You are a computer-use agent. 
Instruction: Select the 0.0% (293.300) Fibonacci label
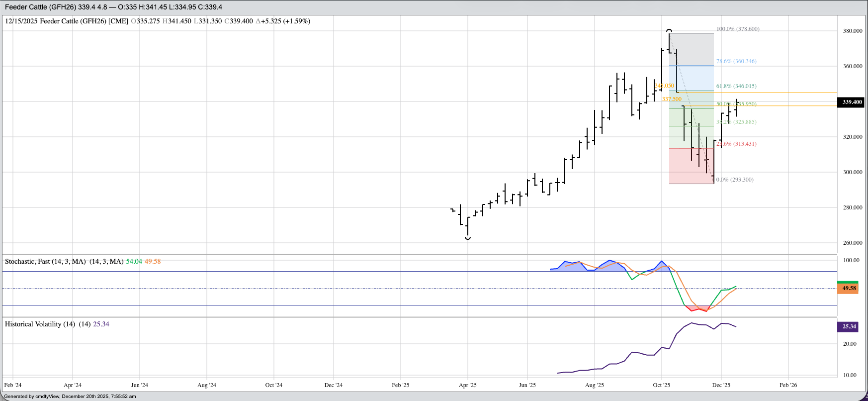point(735,180)
